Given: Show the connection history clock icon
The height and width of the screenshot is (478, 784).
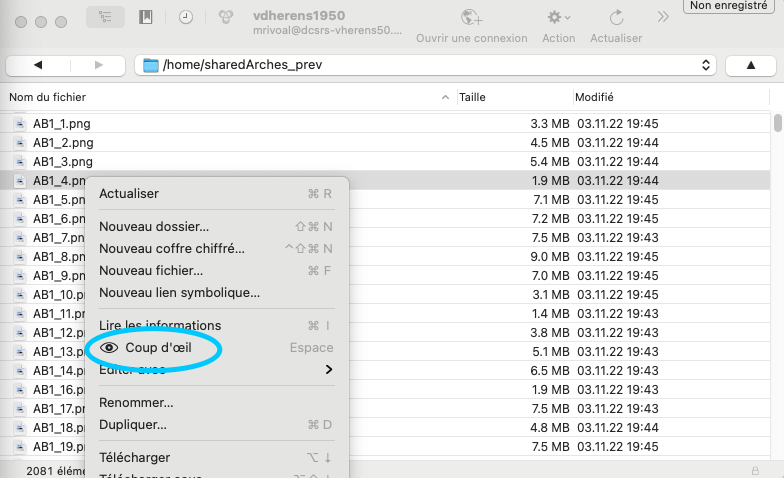Looking at the screenshot, I should tap(186, 18).
